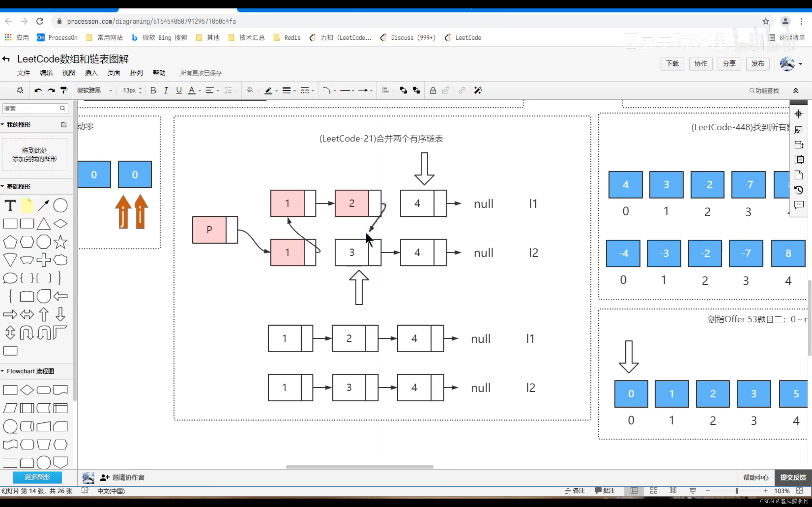Open the comments bubble icon in right panel

(x=798, y=204)
